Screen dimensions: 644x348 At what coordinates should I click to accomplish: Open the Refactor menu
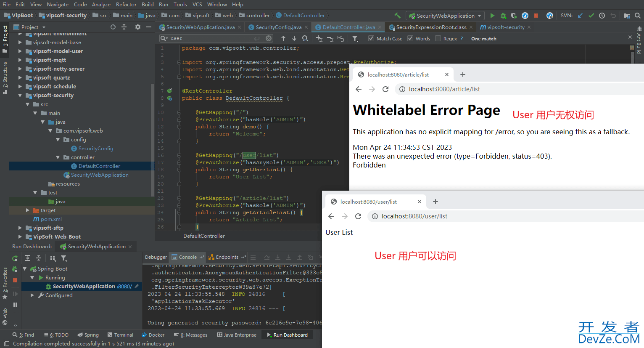(126, 5)
